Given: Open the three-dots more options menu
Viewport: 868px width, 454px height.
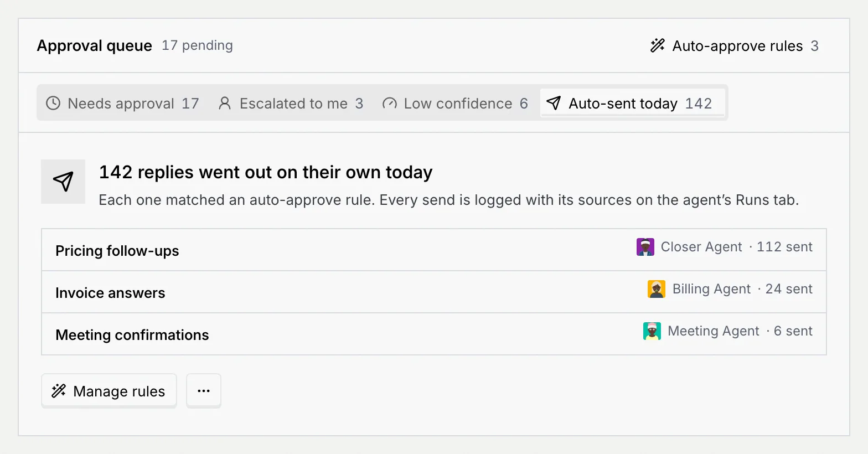Looking at the screenshot, I should [204, 391].
